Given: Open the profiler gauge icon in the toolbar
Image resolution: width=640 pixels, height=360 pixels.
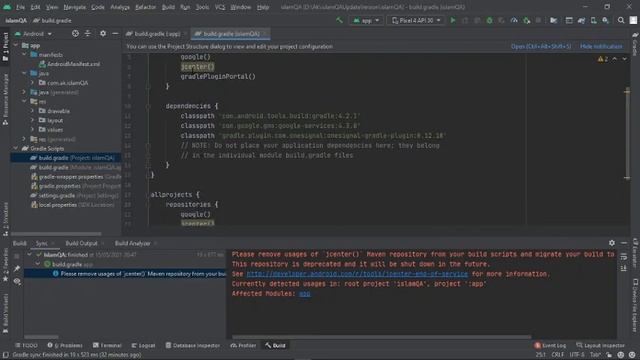Looking at the screenshot, I should 514,20.
